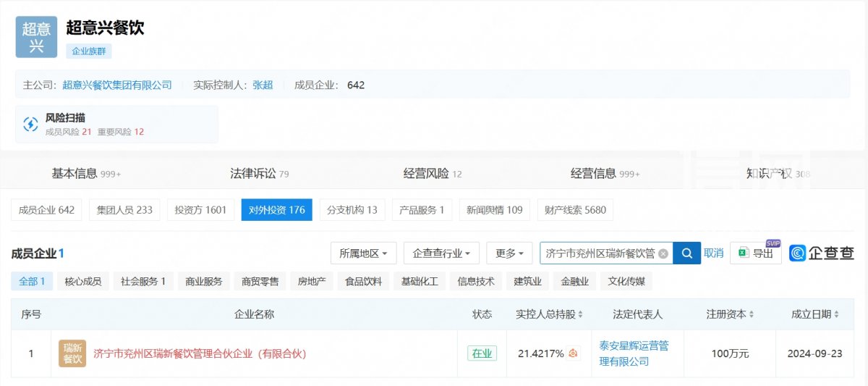Filter by 房地产 category
The image size is (868, 386).
click(x=312, y=281)
